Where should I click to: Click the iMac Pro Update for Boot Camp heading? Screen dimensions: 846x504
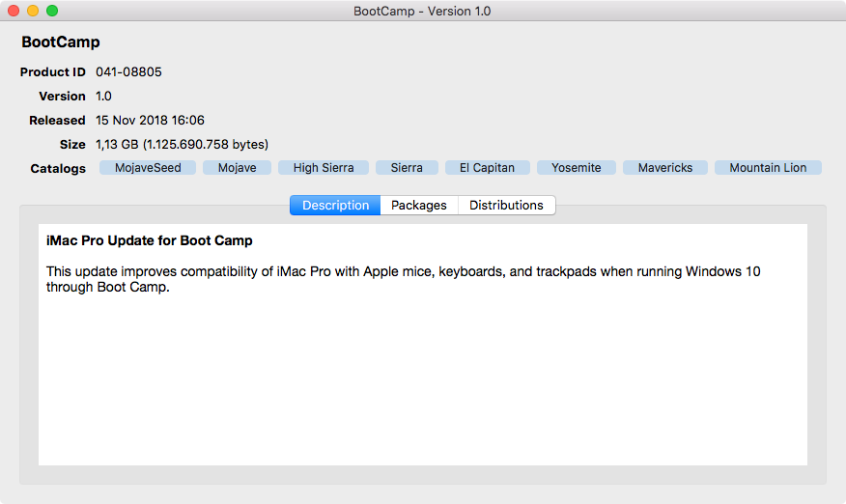[x=150, y=240]
